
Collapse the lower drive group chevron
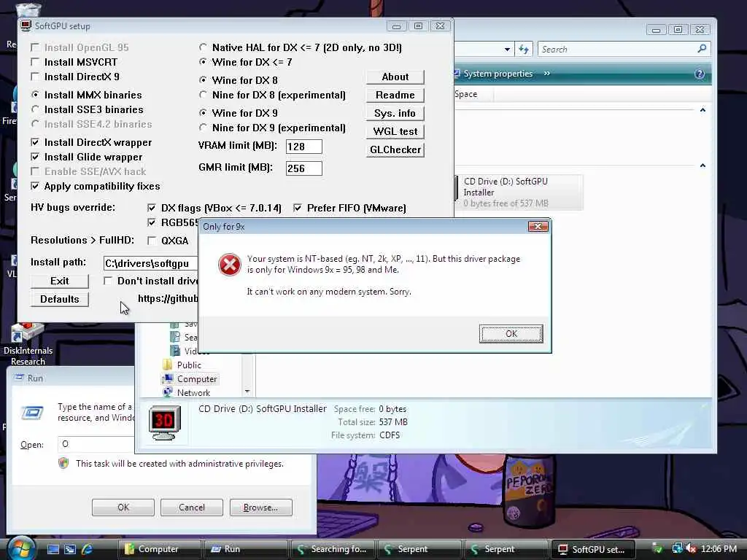pos(703,166)
